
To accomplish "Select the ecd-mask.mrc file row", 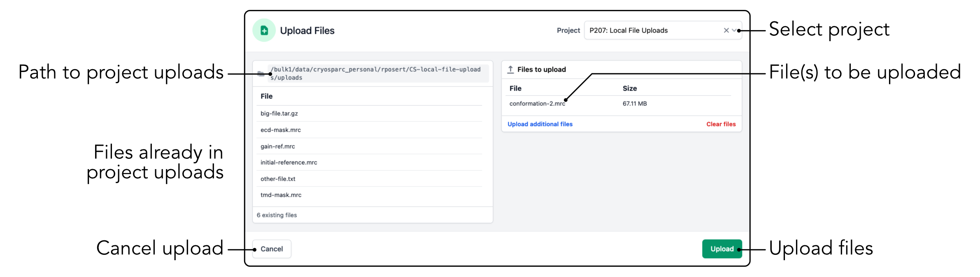I will tap(281, 130).
